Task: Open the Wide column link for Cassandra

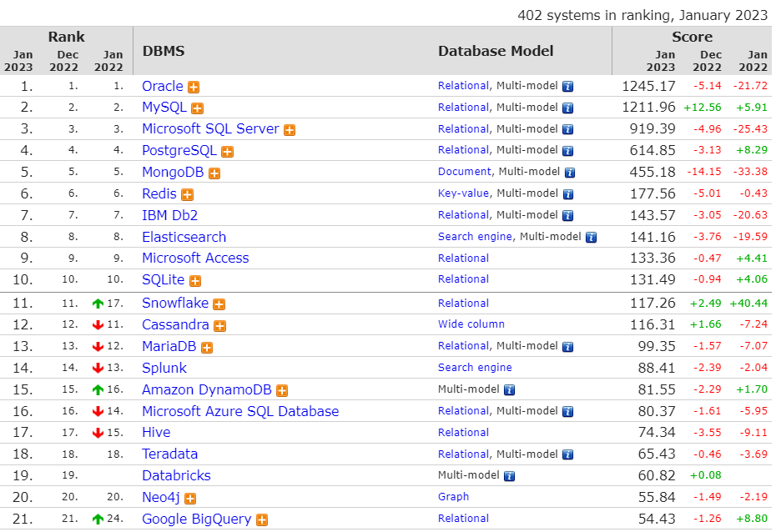Action: (x=471, y=324)
